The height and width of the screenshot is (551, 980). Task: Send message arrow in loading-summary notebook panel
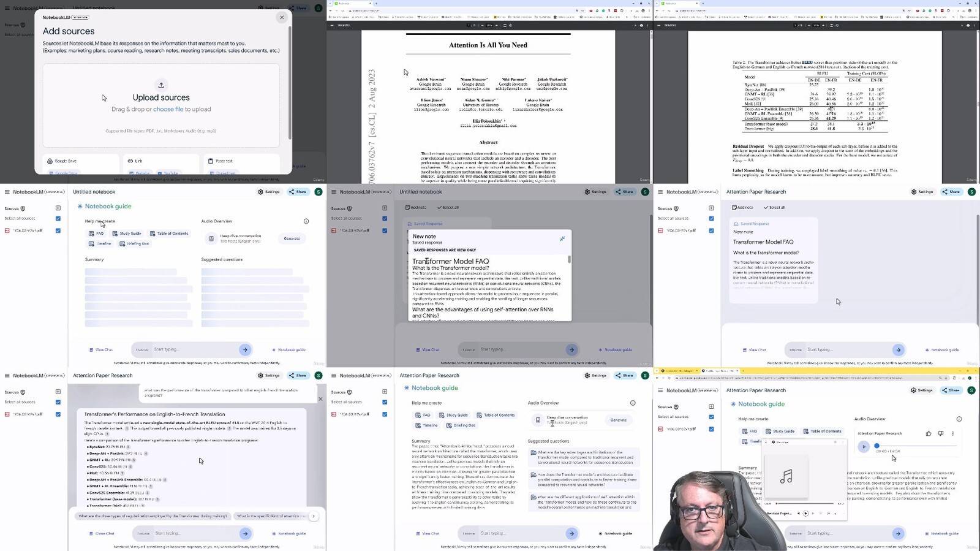pyautogui.click(x=245, y=349)
